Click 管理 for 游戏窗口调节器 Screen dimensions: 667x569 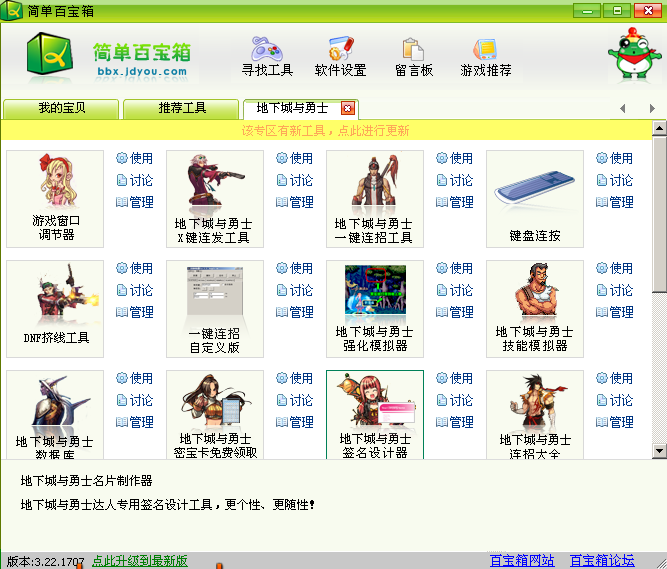pos(134,202)
